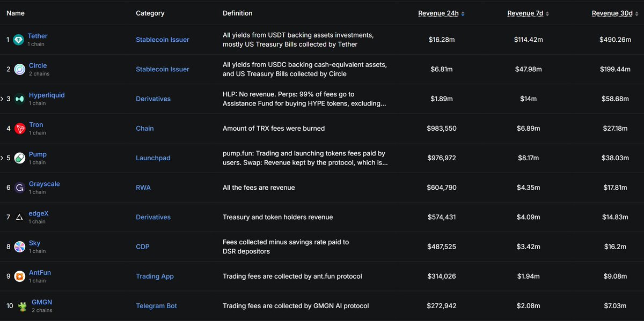The height and width of the screenshot is (321, 644).
Task: Select Tether's $490.26m 30d revenue
Action: (x=615, y=40)
